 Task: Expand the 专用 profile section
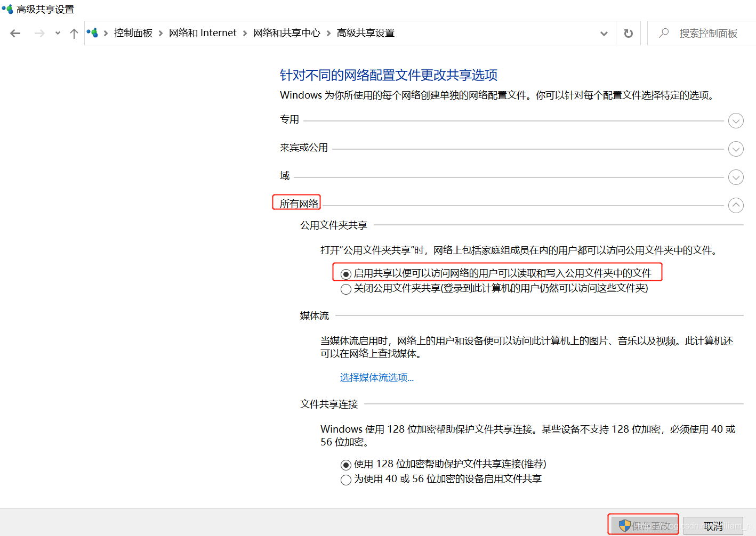[736, 121]
